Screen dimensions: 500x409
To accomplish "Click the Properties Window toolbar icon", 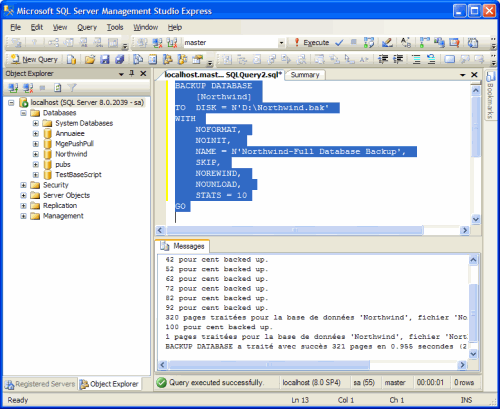I will pyautogui.click(x=198, y=60).
